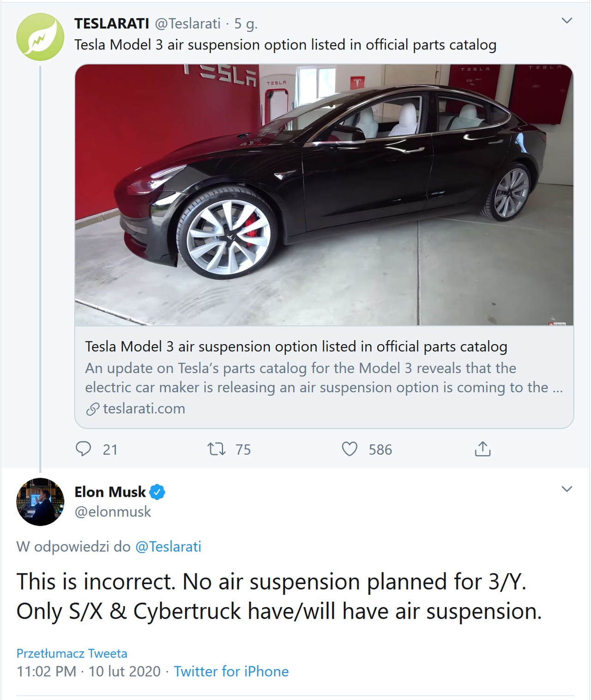591x700 pixels.
Task: Click the 5 g. tweet age timestamp
Action: 246,24
